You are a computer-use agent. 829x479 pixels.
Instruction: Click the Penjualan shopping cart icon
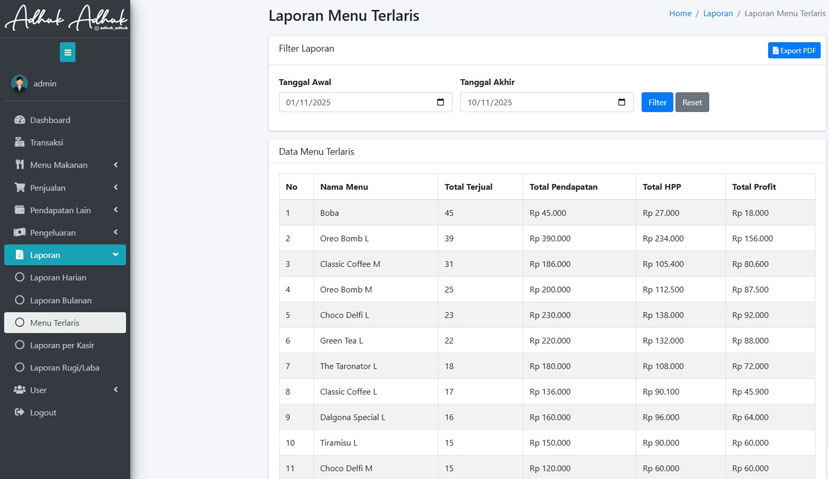click(19, 187)
